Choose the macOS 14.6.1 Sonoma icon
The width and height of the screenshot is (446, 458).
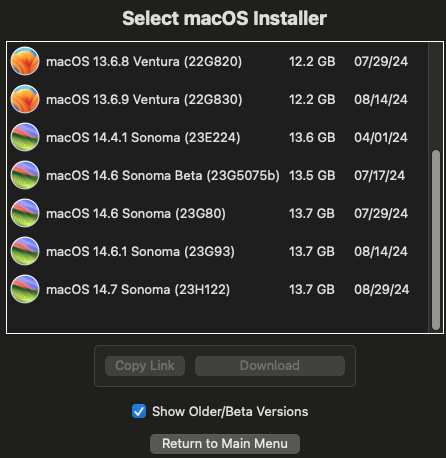[25, 251]
